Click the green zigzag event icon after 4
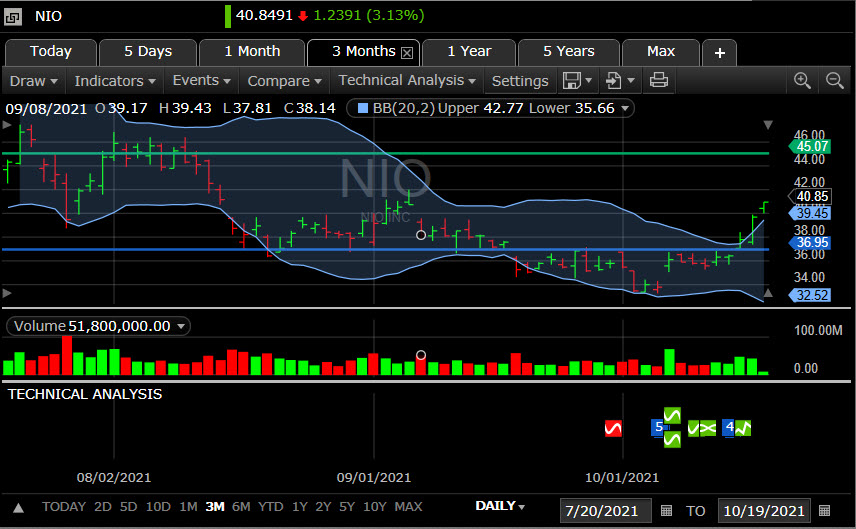This screenshot has height=529, width=856. (743, 429)
